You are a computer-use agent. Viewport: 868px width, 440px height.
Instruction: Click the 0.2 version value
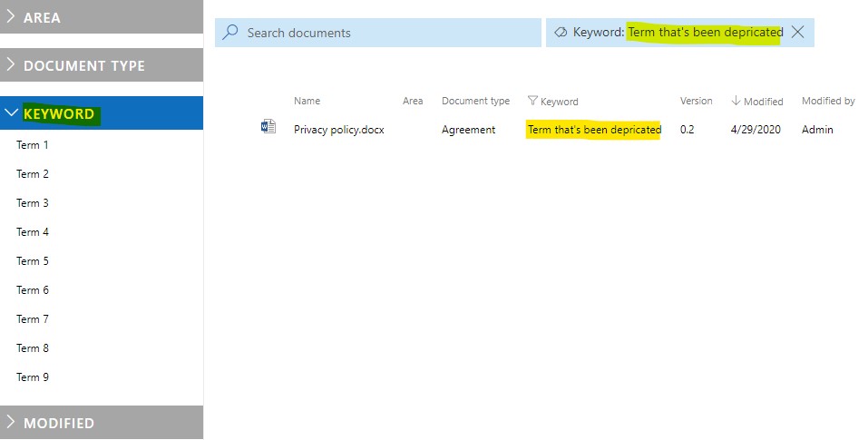(687, 130)
